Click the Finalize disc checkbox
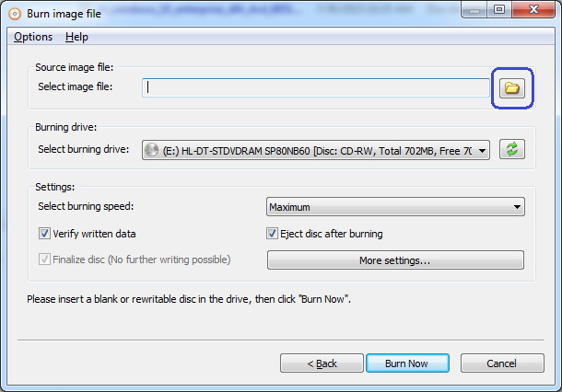Screen dimensions: 562x392 (44, 259)
